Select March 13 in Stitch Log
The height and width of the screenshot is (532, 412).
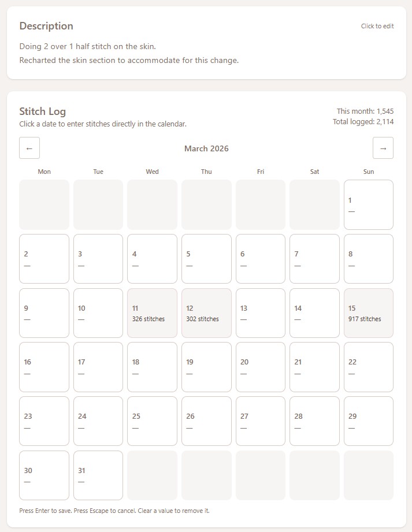261,313
